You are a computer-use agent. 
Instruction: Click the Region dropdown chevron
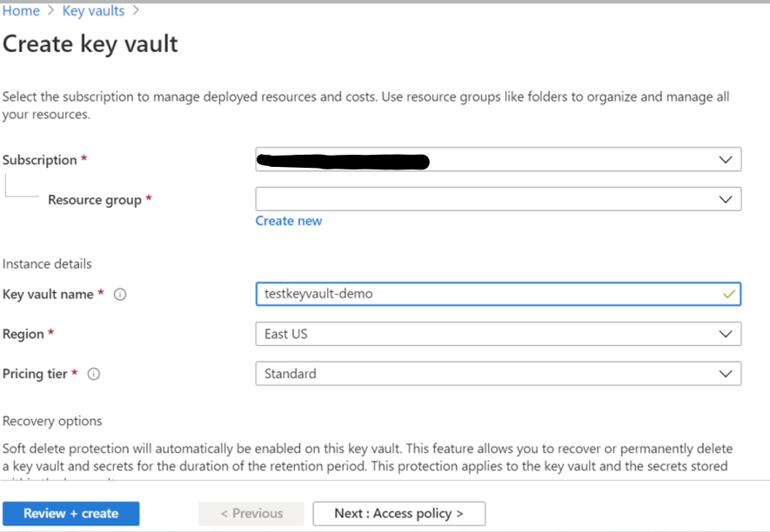click(726, 334)
